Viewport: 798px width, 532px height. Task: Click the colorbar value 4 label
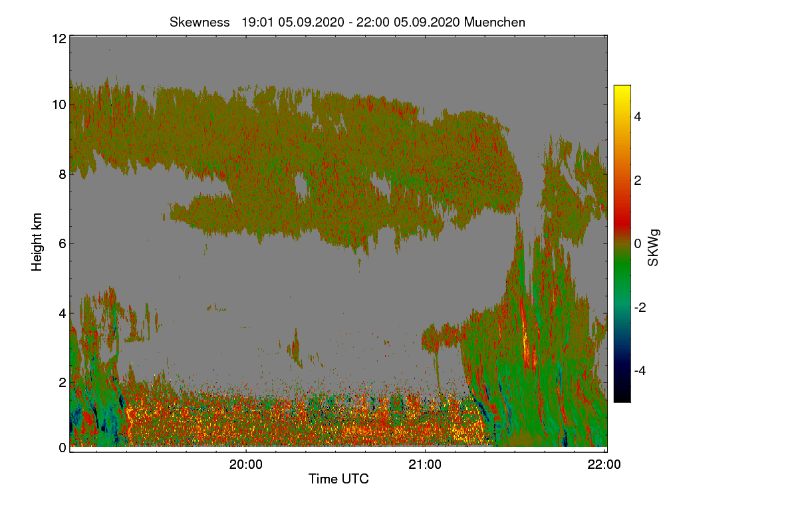[x=638, y=116]
